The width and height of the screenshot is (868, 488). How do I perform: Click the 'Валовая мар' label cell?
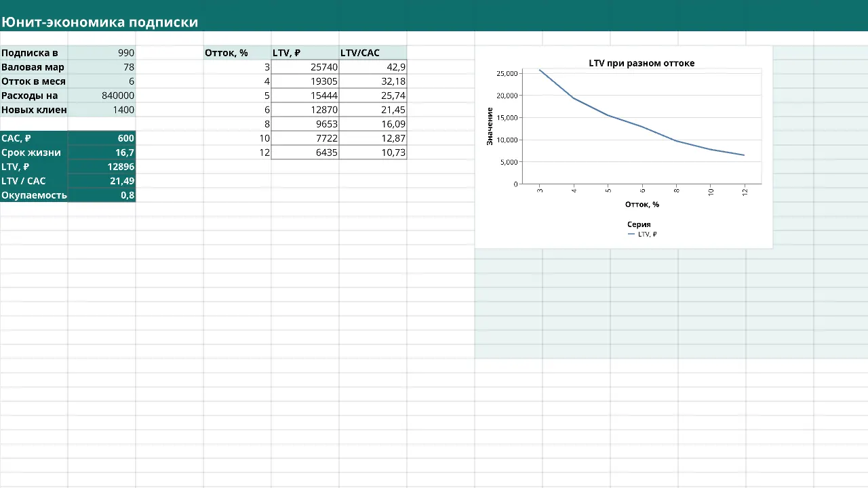point(34,67)
